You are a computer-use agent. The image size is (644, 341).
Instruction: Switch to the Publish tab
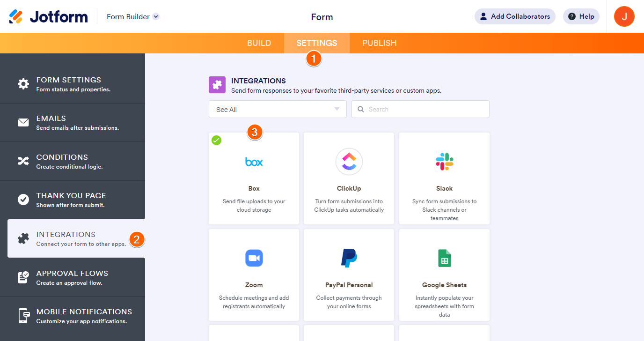pyautogui.click(x=379, y=43)
